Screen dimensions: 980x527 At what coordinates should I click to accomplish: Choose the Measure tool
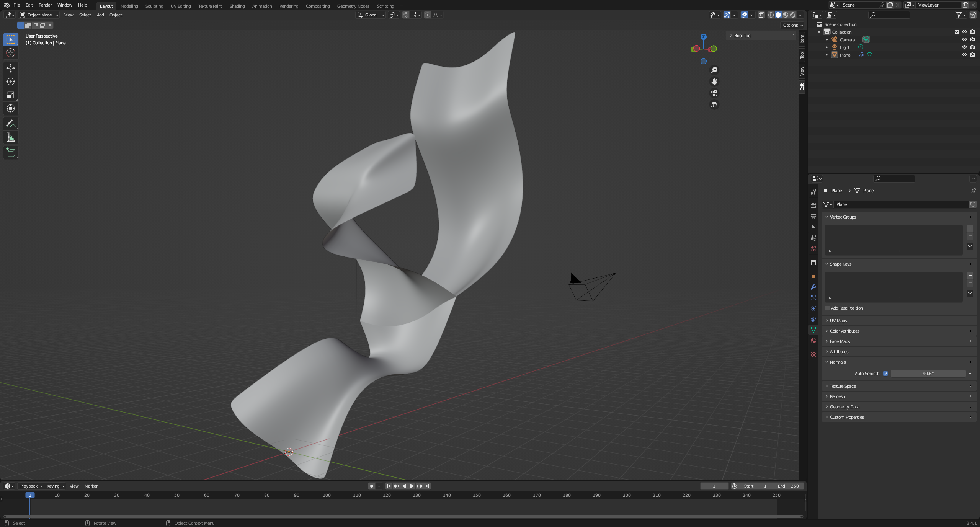point(11,137)
